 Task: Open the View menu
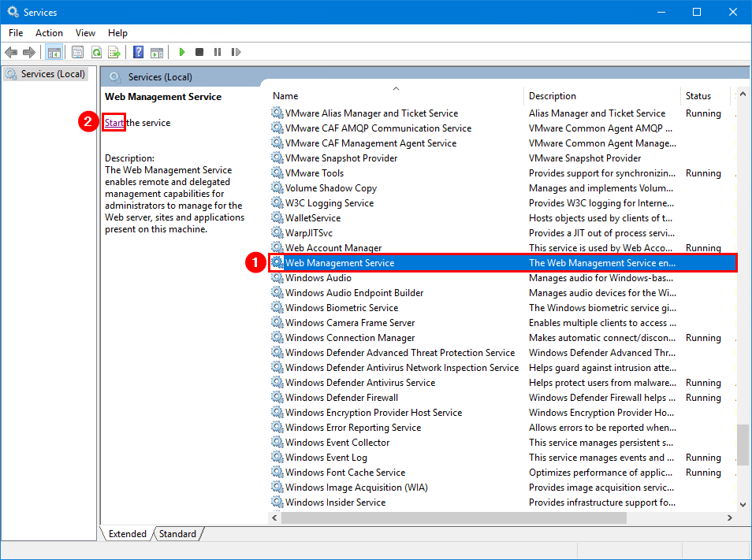click(x=85, y=33)
